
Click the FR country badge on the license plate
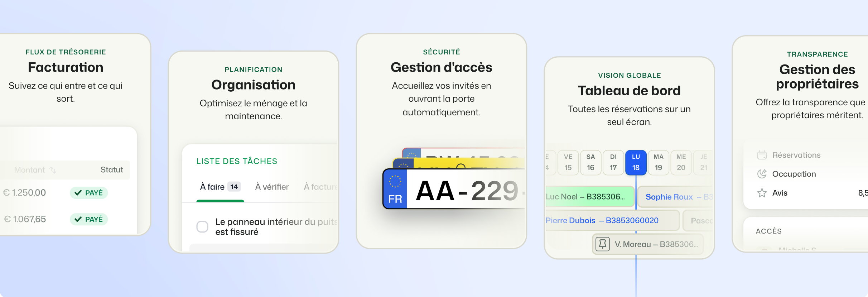pyautogui.click(x=396, y=199)
